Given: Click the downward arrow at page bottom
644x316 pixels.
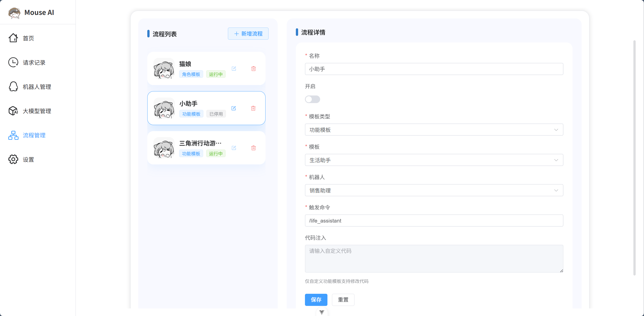Looking at the screenshot, I should coord(322,312).
